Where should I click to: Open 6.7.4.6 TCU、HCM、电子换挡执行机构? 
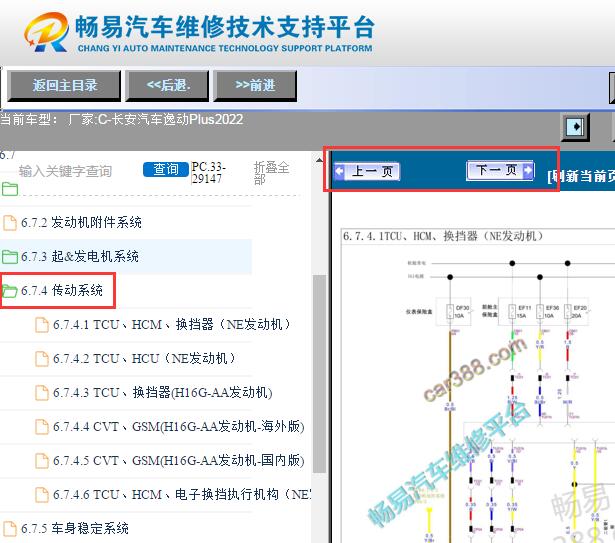pos(182,494)
